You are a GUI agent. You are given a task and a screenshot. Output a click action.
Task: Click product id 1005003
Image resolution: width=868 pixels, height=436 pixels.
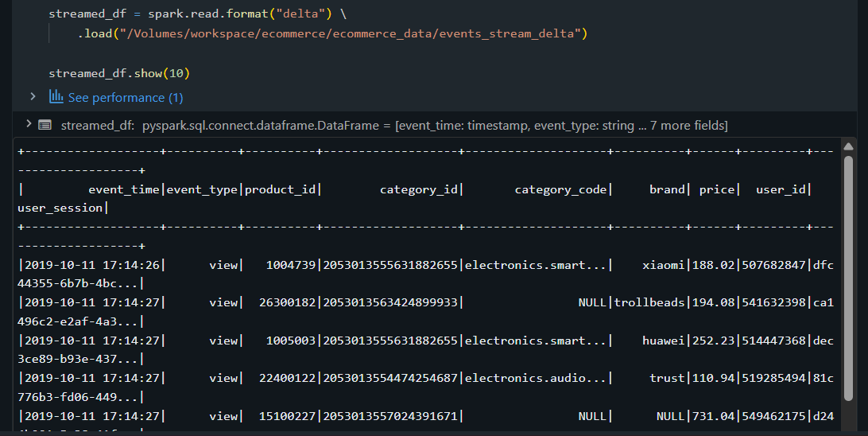point(291,341)
